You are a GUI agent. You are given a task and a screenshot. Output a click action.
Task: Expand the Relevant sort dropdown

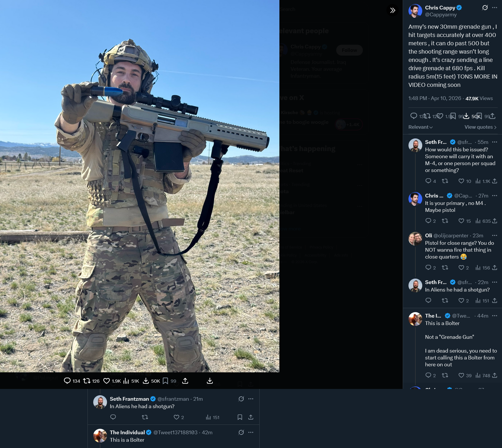(x=421, y=127)
